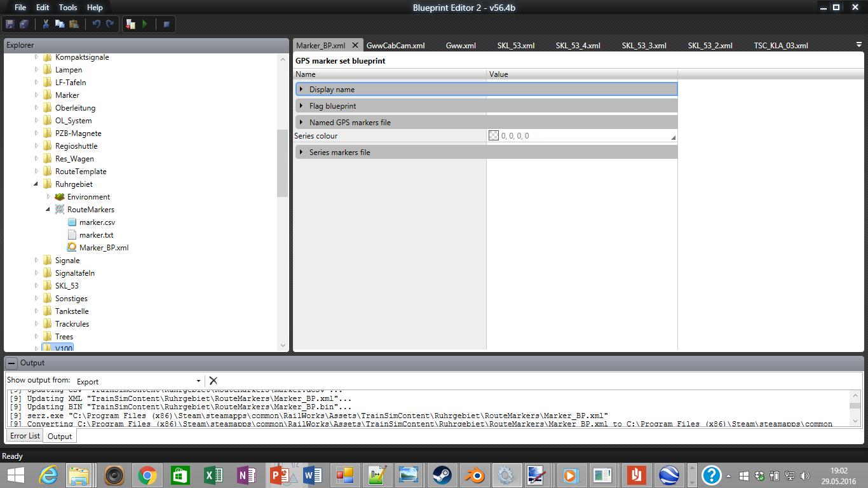Select the Tankstelle folder
Image resolution: width=868 pixels, height=488 pixels.
(72, 311)
